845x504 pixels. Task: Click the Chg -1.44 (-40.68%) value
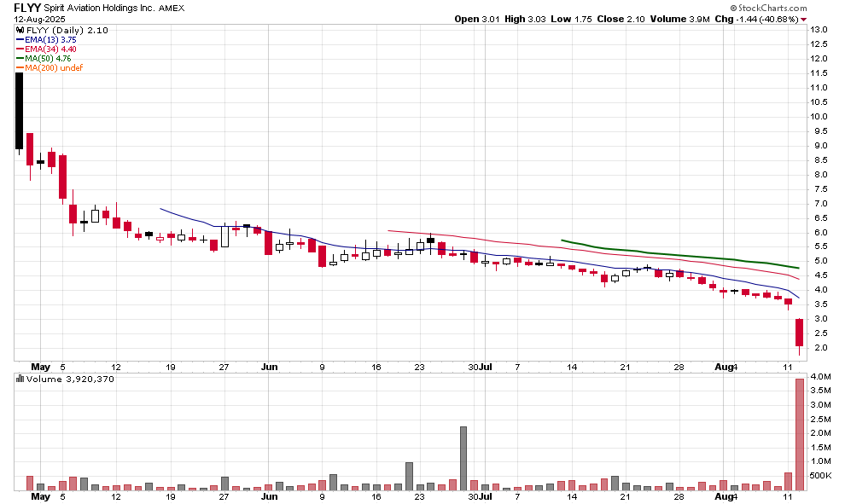(756, 19)
